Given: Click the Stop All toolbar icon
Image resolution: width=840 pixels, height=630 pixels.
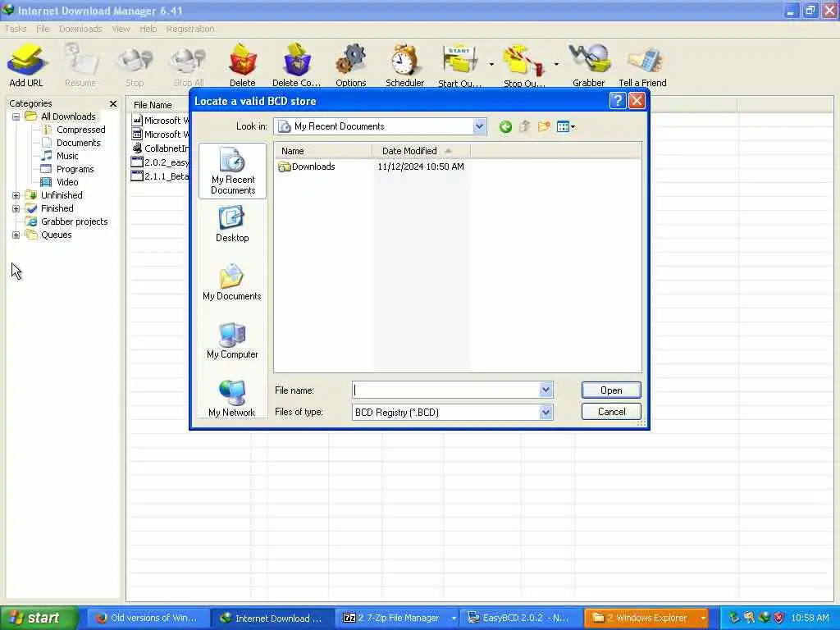Looking at the screenshot, I should coord(189,66).
